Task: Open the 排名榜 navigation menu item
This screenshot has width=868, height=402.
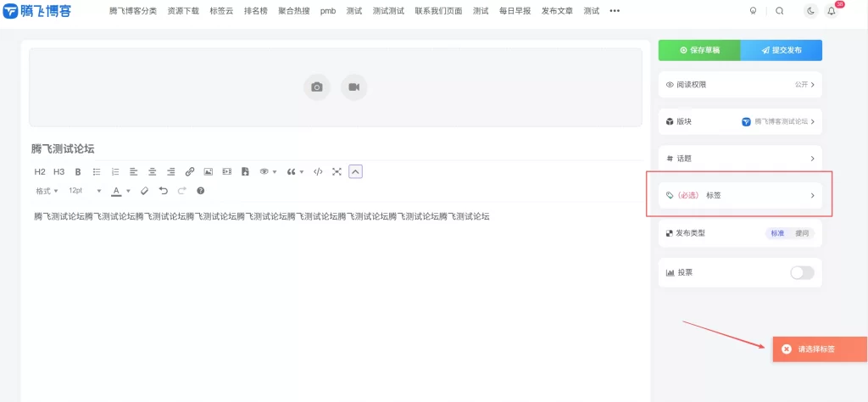Action: [x=255, y=11]
